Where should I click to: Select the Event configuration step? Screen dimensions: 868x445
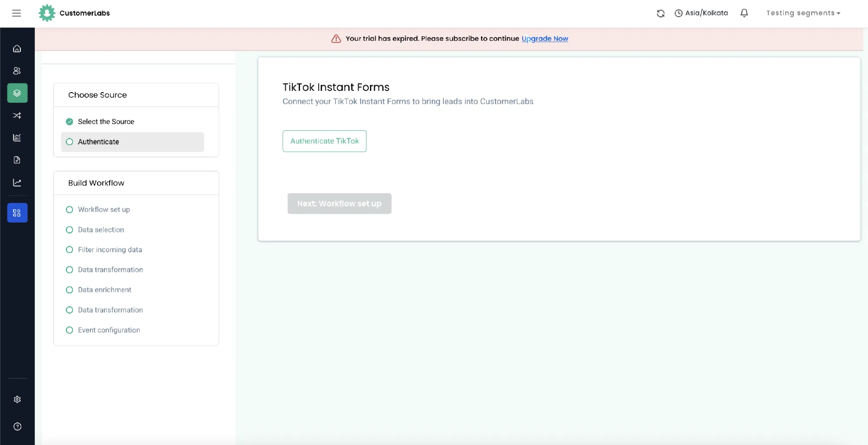[109, 330]
